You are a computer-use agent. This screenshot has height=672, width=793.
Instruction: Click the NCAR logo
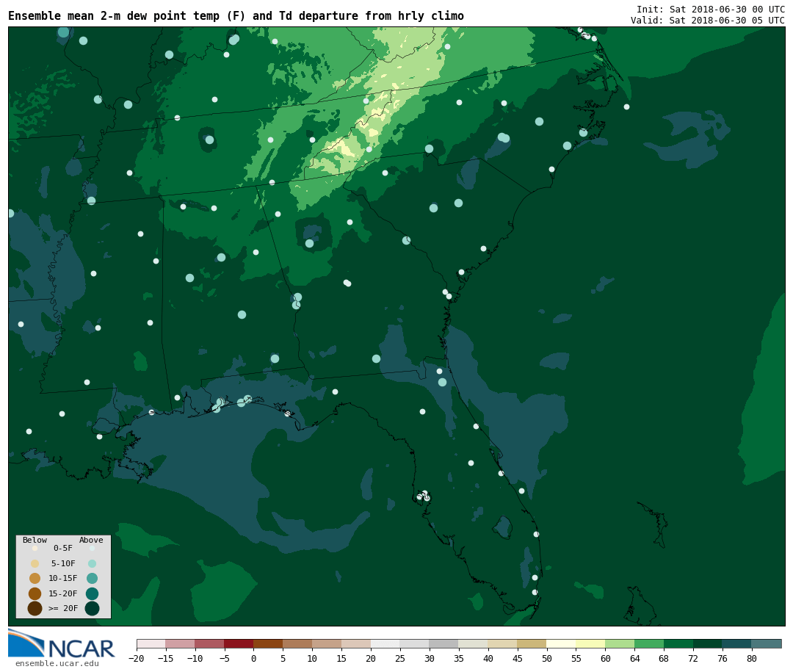61,644
